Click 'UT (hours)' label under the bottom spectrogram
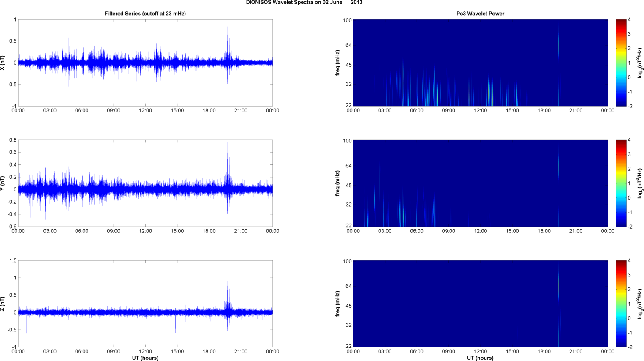This screenshot has width=644, height=361. [480, 358]
